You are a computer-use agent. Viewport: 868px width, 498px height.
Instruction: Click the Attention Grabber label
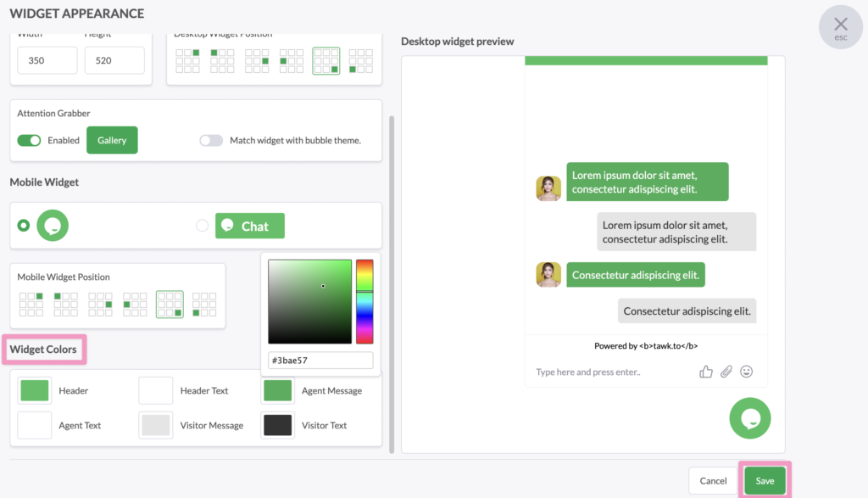pyautogui.click(x=53, y=113)
